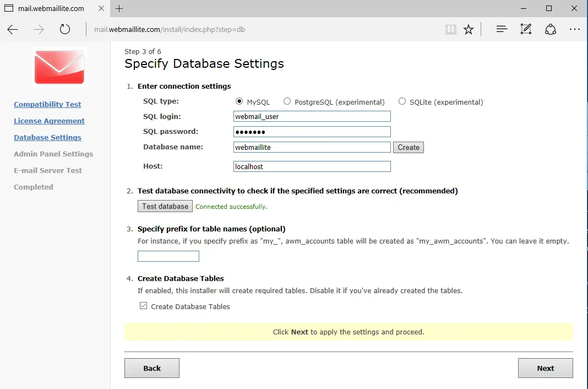588x389 pixels.
Task: Click the Make a Web Note icon
Action: coord(526,30)
